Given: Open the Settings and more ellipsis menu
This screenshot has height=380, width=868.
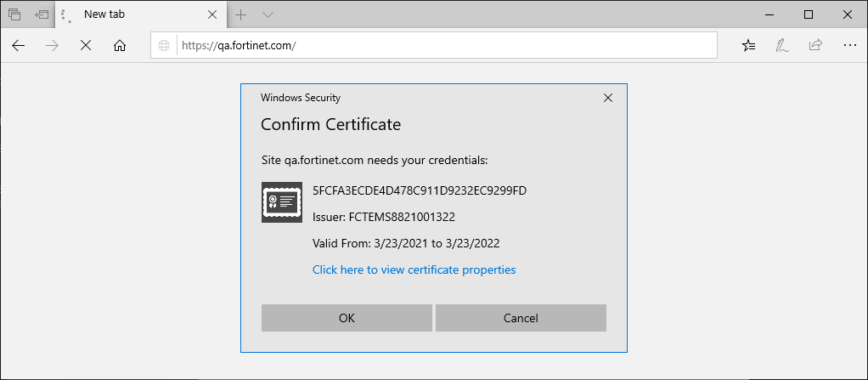Looking at the screenshot, I should tap(849, 46).
